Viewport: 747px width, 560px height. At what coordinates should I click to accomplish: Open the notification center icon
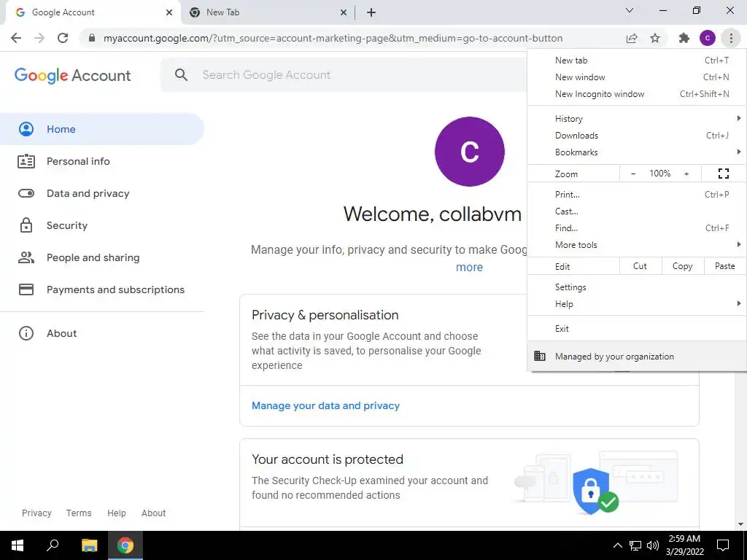[x=723, y=545]
